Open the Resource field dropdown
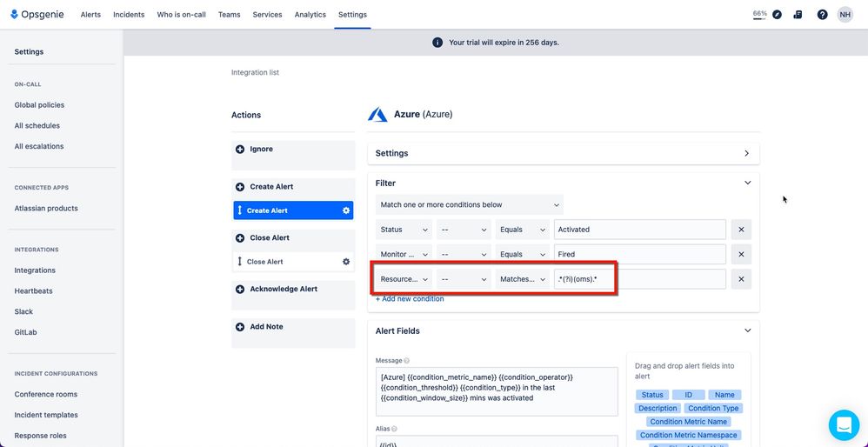The width and height of the screenshot is (868, 447). click(404, 279)
